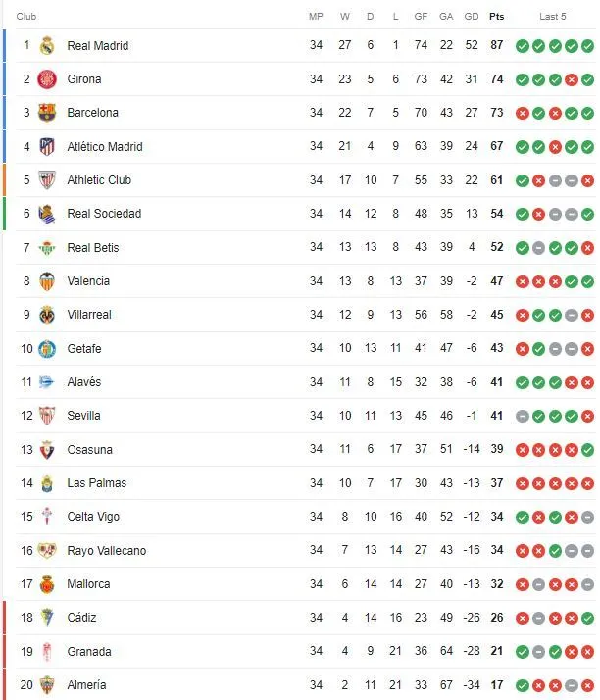
Task: Click the GD column header
Action: (x=472, y=17)
